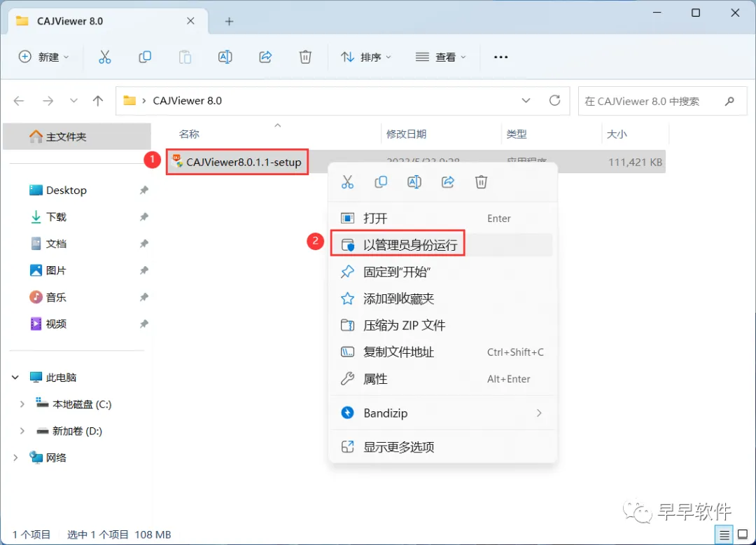Open 文档 folder in navigation pane
The height and width of the screenshot is (545, 756).
coord(49,244)
